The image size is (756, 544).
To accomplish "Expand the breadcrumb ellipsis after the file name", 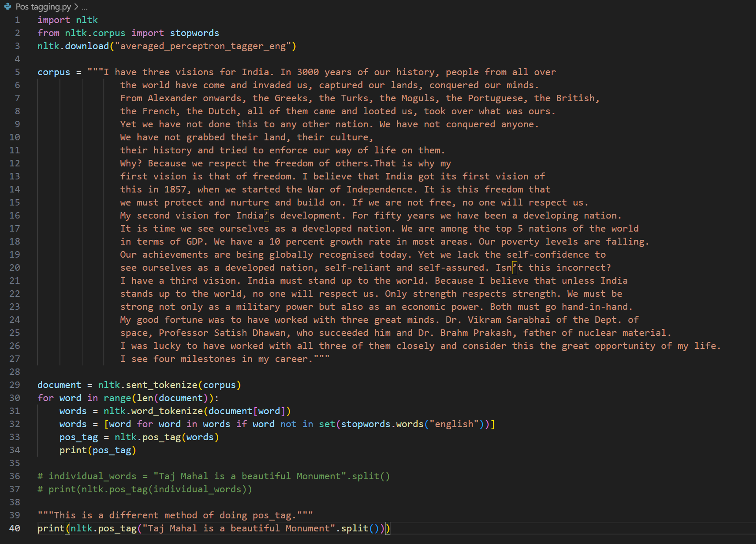I will (x=84, y=7).
